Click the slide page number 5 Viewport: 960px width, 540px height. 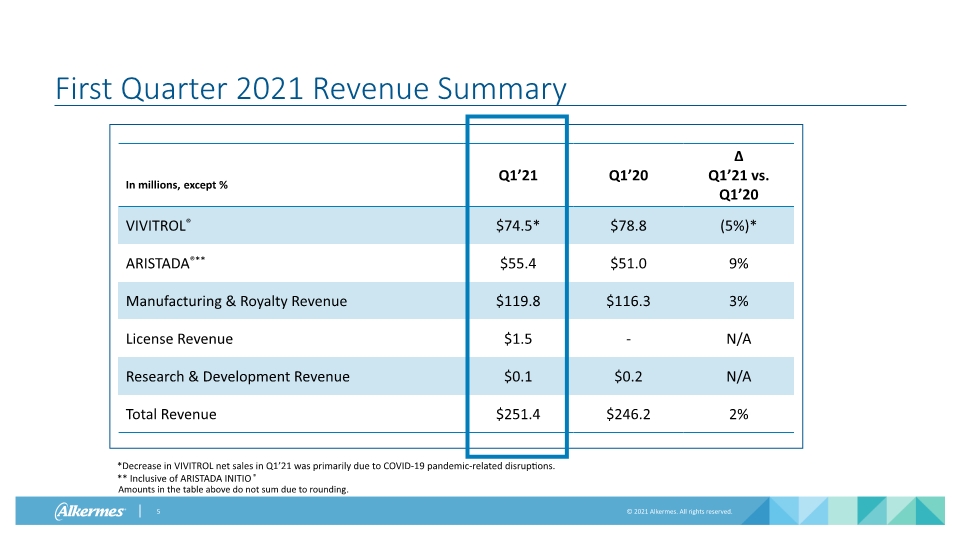tap(158, 511)
